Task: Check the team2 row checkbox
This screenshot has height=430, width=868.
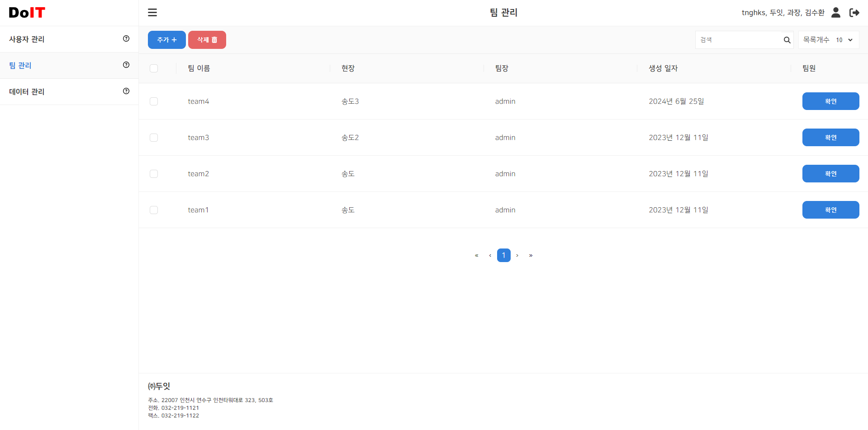Action: tap(154, 174)
